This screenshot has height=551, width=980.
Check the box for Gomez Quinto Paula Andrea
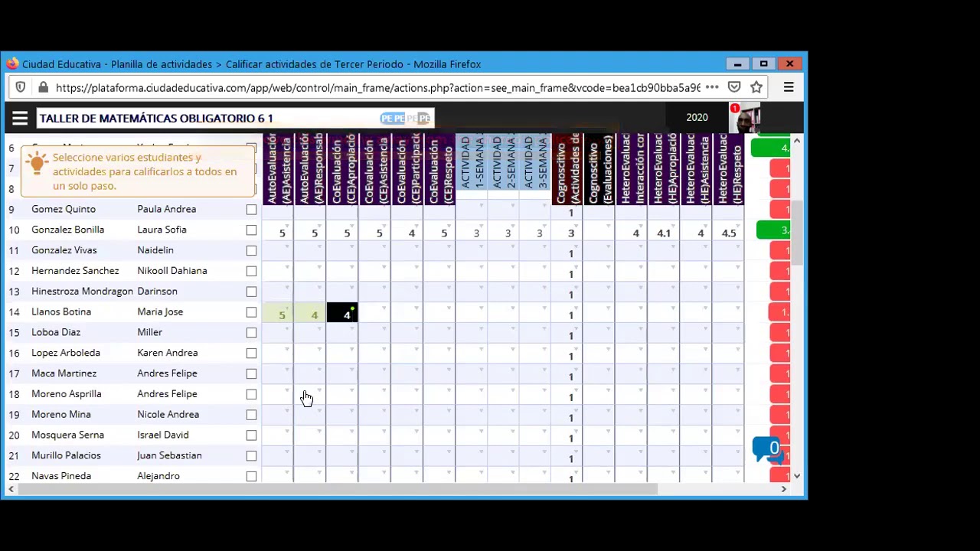click(x=251, y=209)
